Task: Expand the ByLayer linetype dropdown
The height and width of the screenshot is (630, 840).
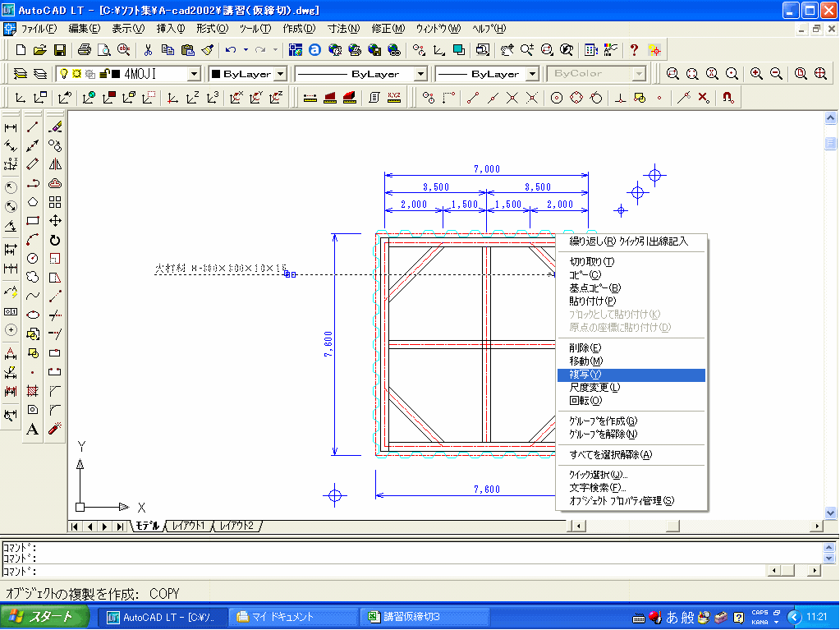Action: tap(421, 74)
